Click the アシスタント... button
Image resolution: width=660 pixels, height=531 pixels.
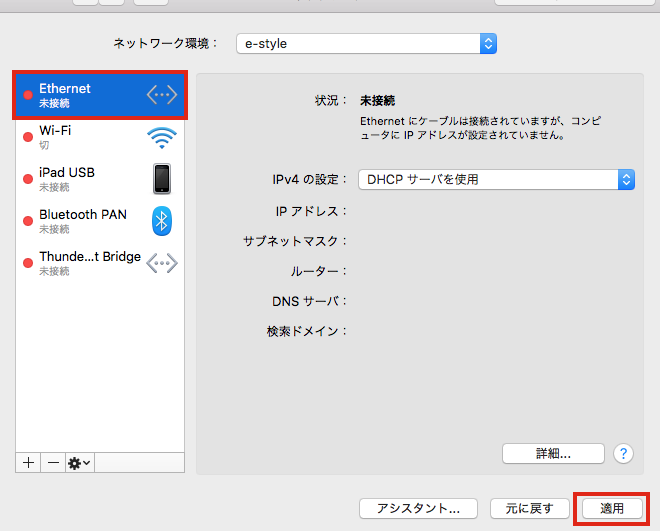(418, 509)
